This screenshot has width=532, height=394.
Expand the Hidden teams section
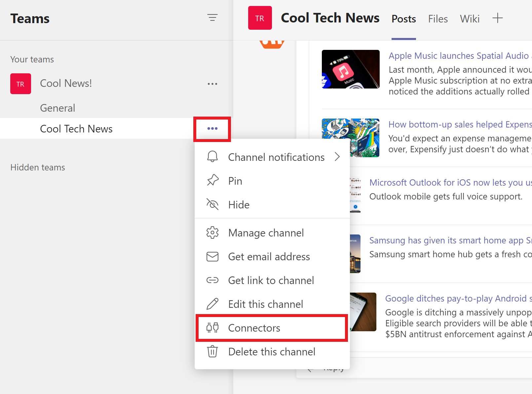click(x=38, y=167)
